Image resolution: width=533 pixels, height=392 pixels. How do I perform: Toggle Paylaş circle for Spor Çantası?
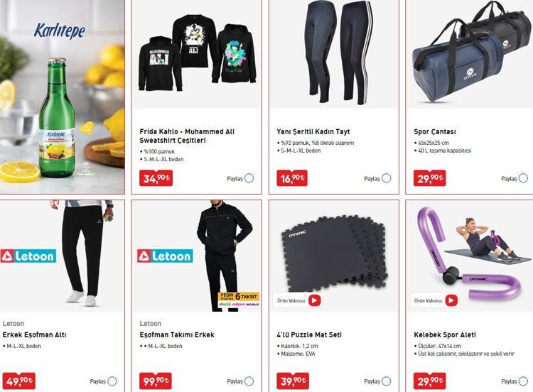coord(524,178)
